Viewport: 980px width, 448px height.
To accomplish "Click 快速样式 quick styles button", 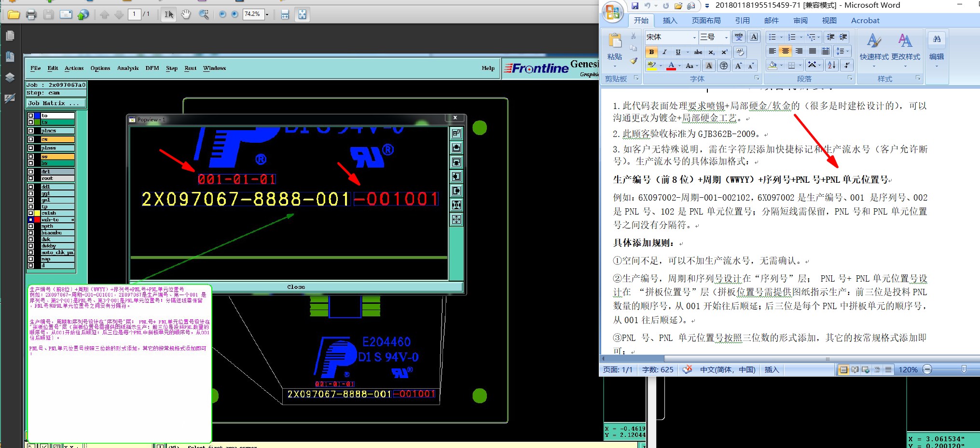I will (x=874, y=50).
